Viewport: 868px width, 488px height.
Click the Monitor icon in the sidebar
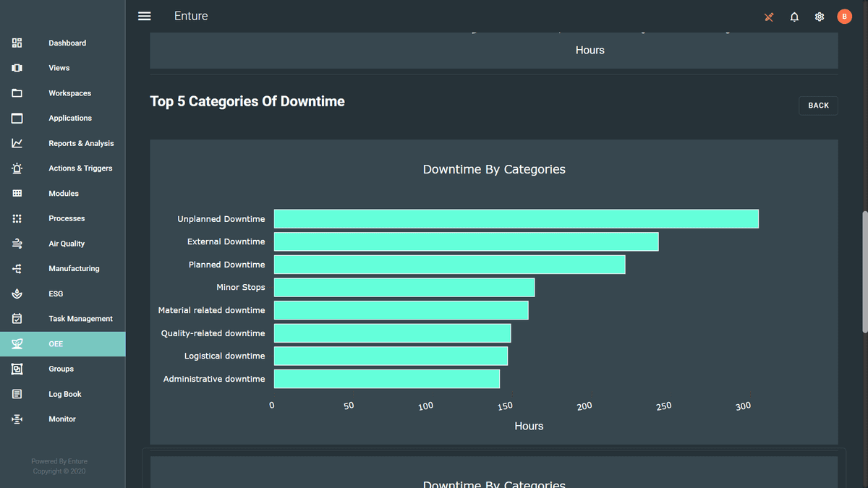click(x=17, y=419)
